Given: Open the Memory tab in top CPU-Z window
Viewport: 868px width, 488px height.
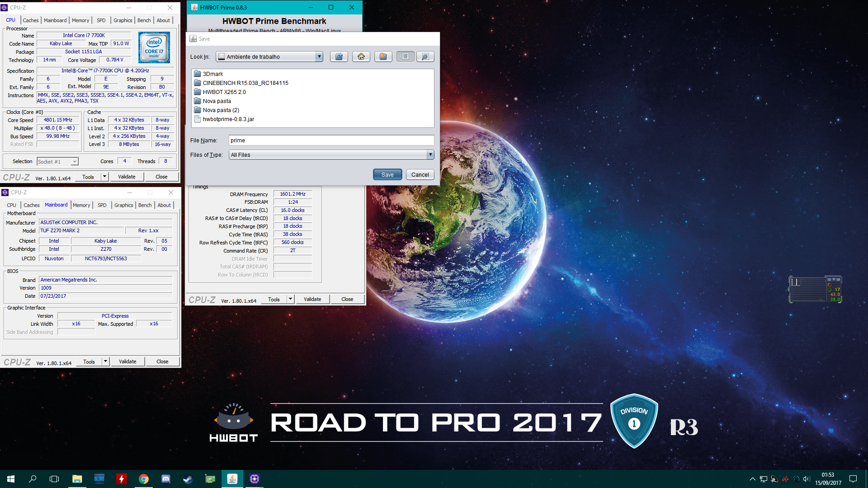Looking at the screenshot, I should 80,20.
